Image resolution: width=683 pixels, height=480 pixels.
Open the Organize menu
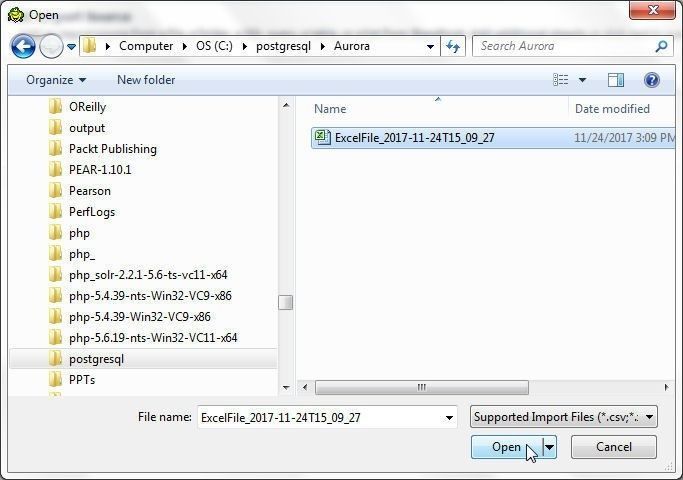56,80
